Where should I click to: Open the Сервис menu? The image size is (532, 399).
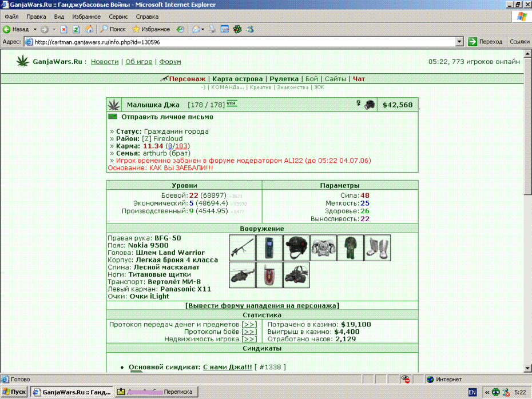click(118, 17)
